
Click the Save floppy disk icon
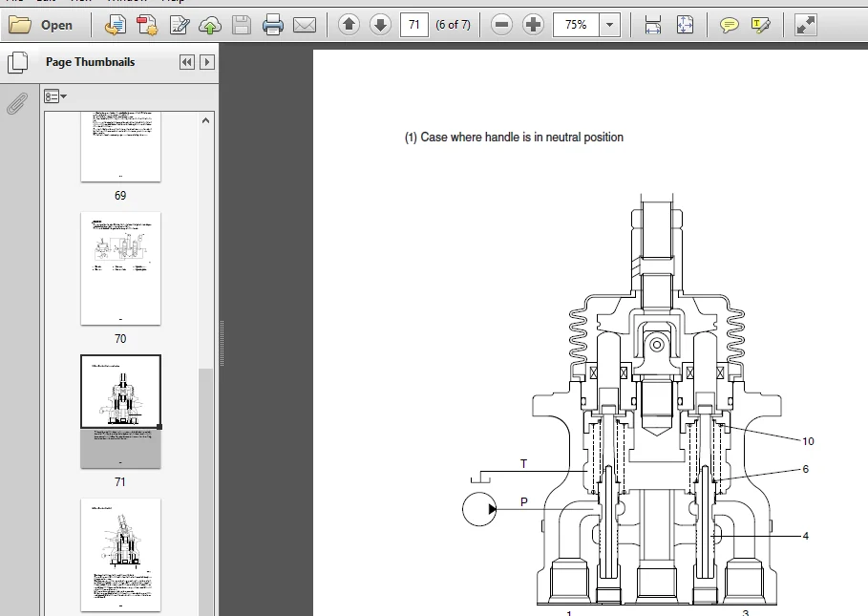point(242,25)
